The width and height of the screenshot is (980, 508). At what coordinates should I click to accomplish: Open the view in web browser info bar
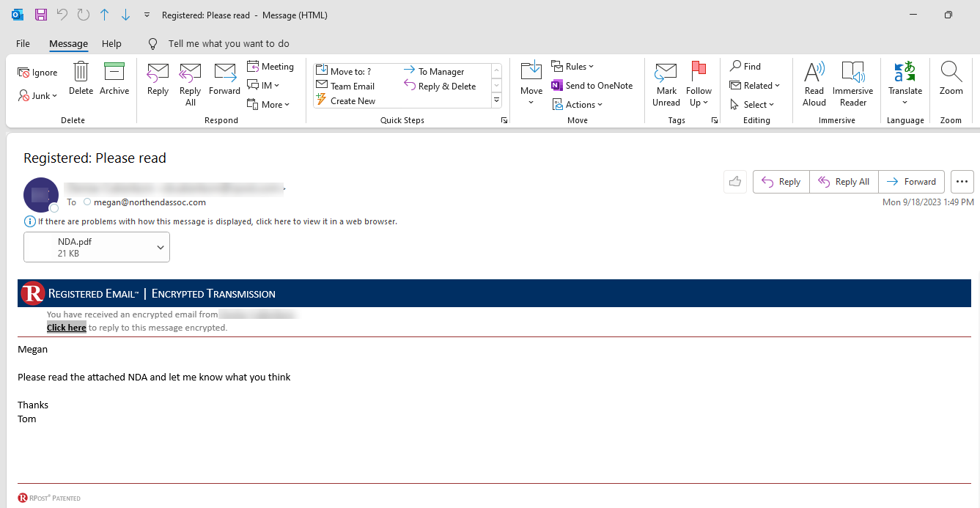click(211, 221)
